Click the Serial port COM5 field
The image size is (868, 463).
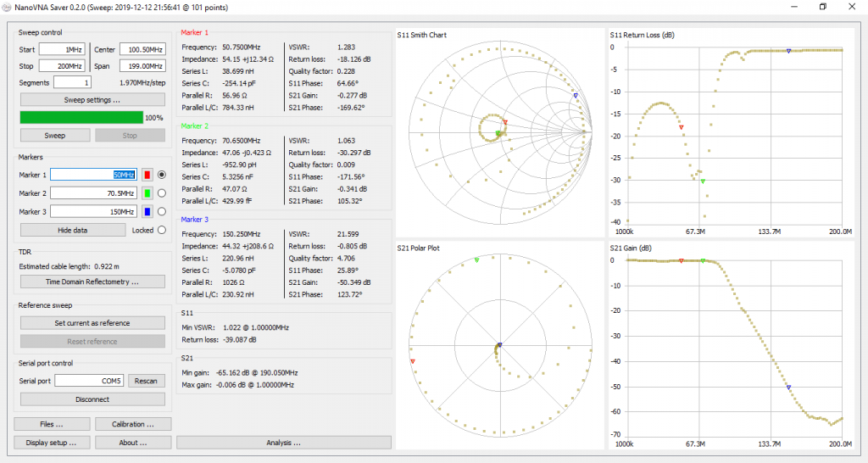coord(89,381)
